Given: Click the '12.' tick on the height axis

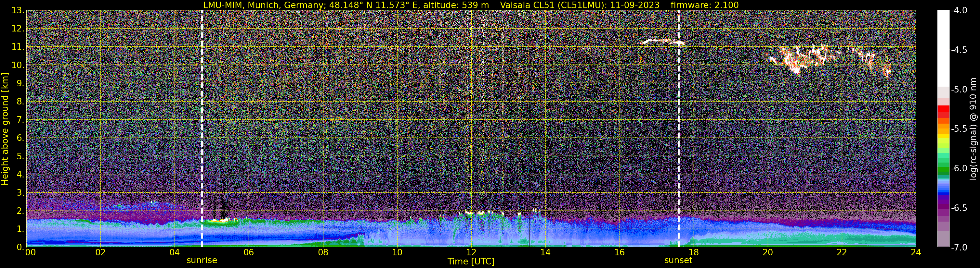Looking at the screenshot, I should pos(18,29).
